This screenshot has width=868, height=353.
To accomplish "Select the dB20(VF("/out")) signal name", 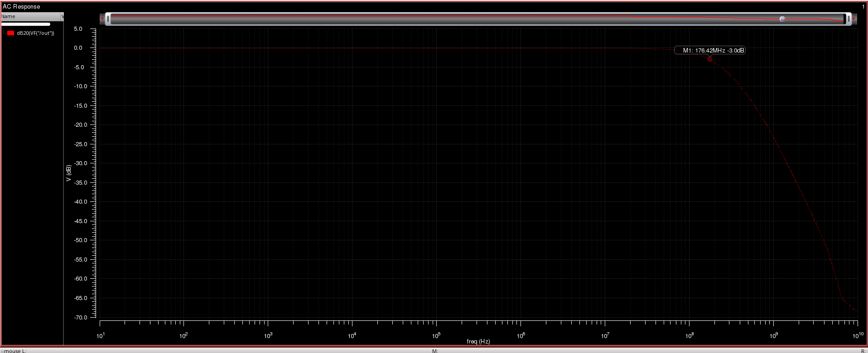I will [35, 33].
